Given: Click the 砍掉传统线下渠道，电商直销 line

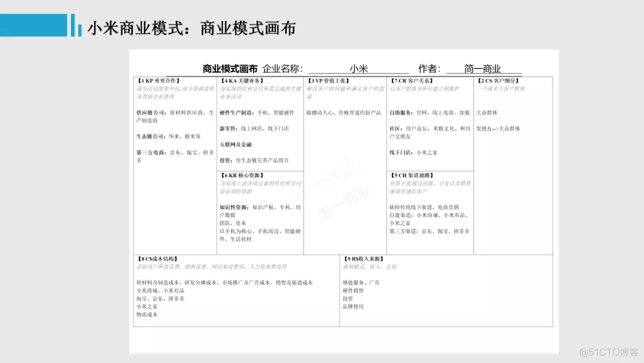Looking at the screenshot, I should pos(425,207).
